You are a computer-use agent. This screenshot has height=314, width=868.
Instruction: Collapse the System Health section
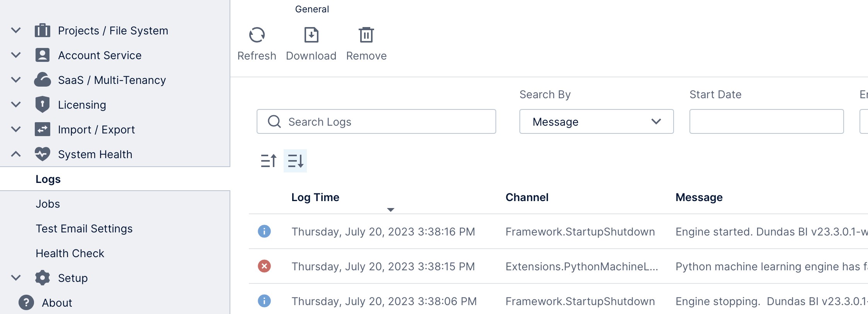(15, 154)
